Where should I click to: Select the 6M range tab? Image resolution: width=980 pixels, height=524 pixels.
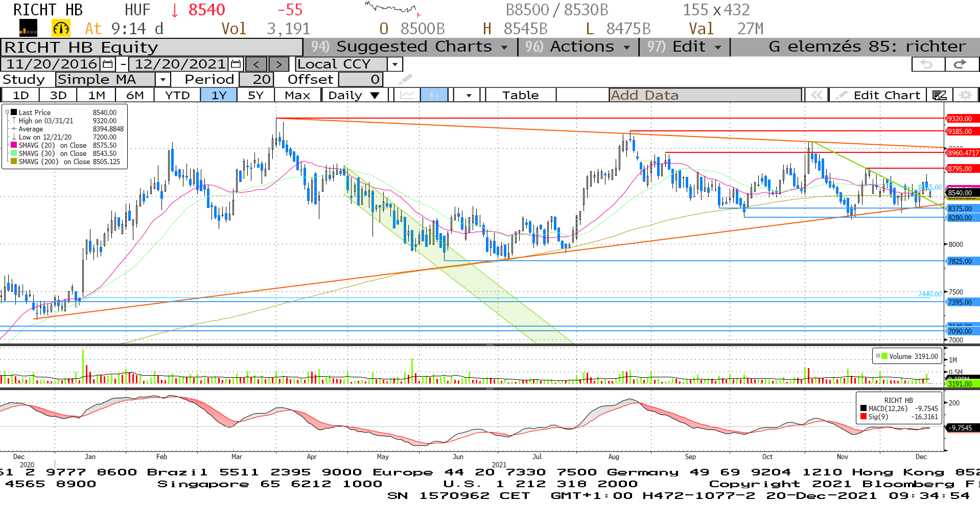click(135, 95)
